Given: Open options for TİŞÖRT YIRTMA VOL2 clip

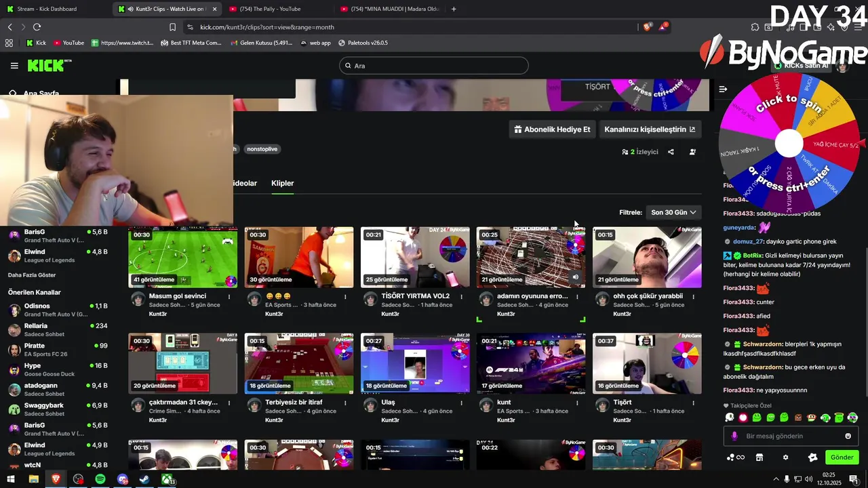Looking at the screenshot, I should tap(461, 297).
